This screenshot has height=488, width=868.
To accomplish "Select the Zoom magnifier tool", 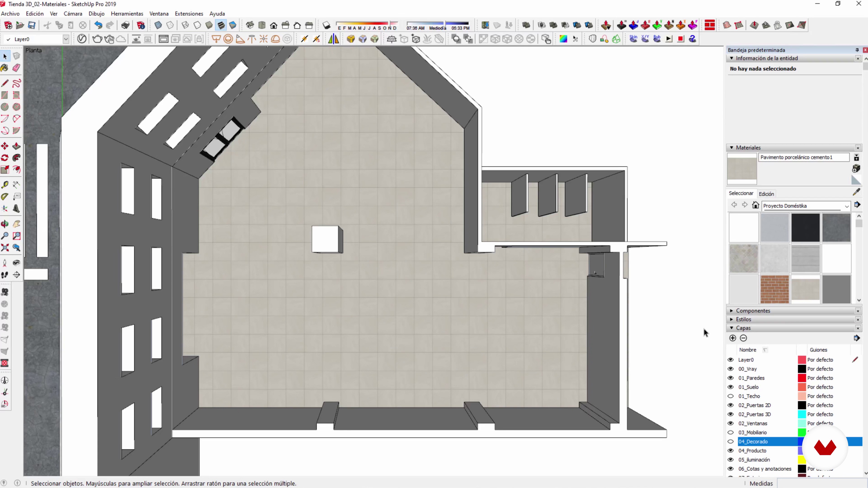I will point(5,236).
